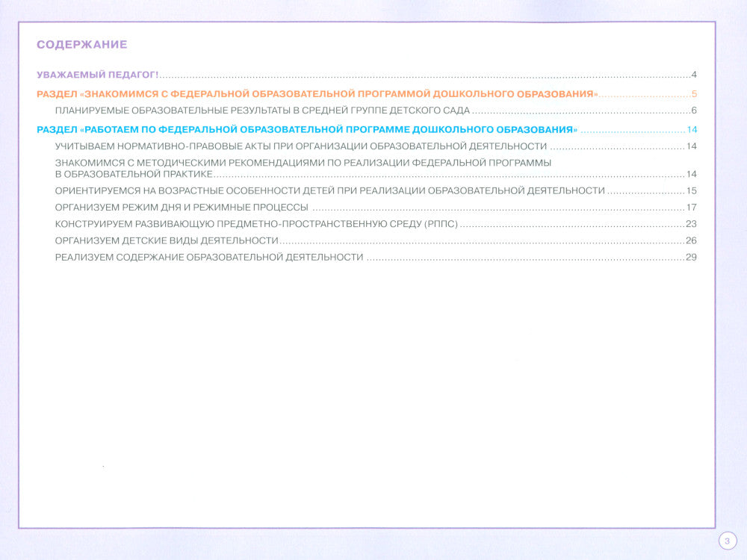
Task: Click the «СОДЕРЖАНИЕ» heading
Action: point(82,45)
